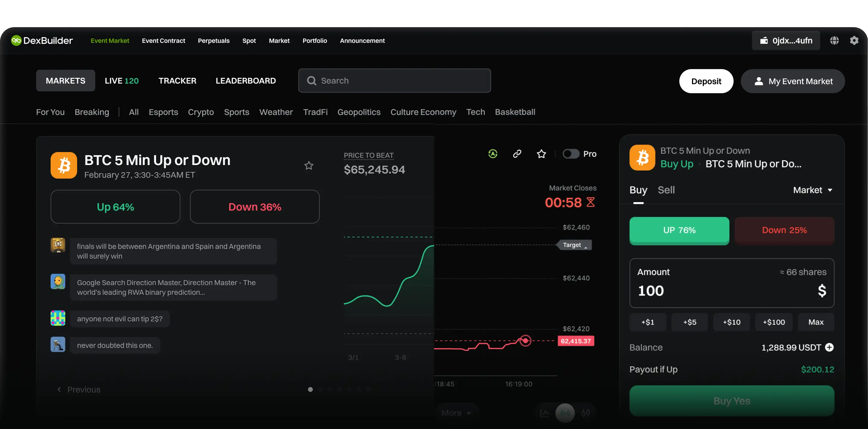
Task: Select the first carousel dot
Action: click(310, 389)
